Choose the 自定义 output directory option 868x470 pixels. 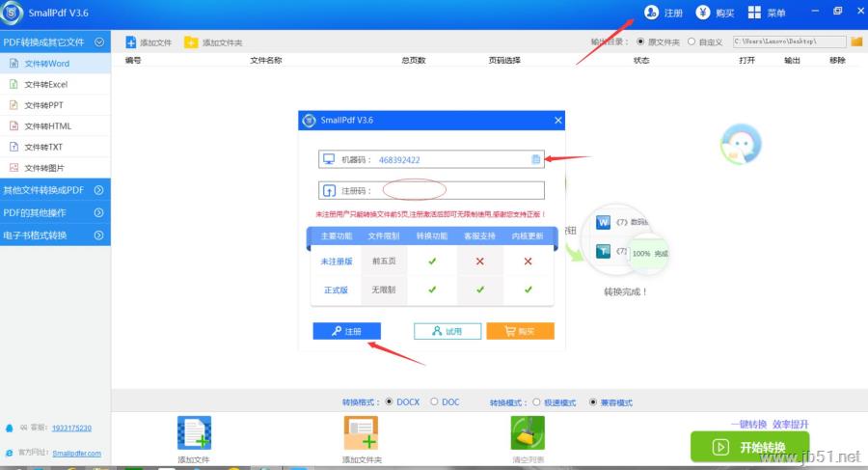(692, 41)
